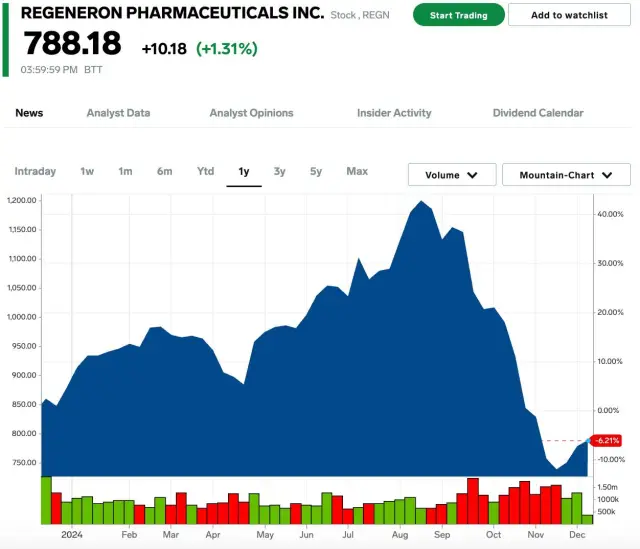The image size is (640, 549).
Task: View the Insider Activity tab
Action: (x=394, y=113)
